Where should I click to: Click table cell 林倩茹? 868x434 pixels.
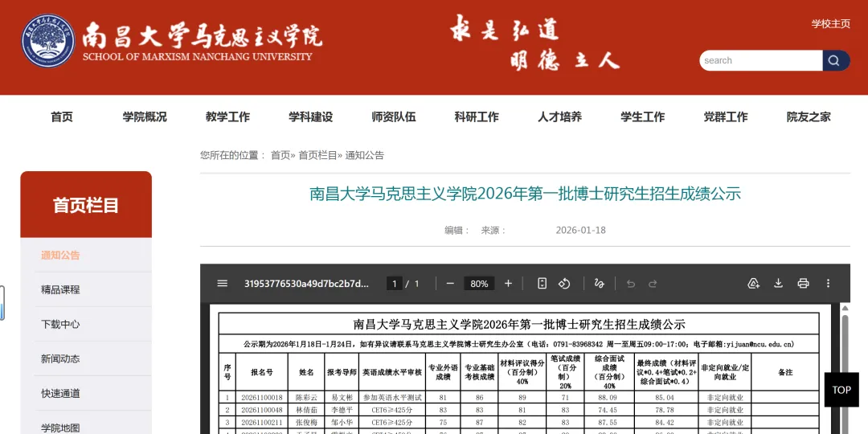click(306, 410)
